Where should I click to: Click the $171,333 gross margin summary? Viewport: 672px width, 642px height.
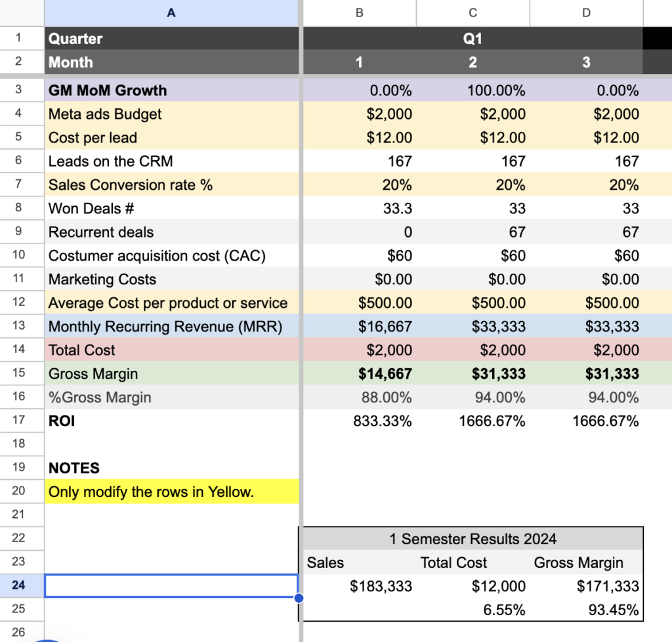[586, 586]
